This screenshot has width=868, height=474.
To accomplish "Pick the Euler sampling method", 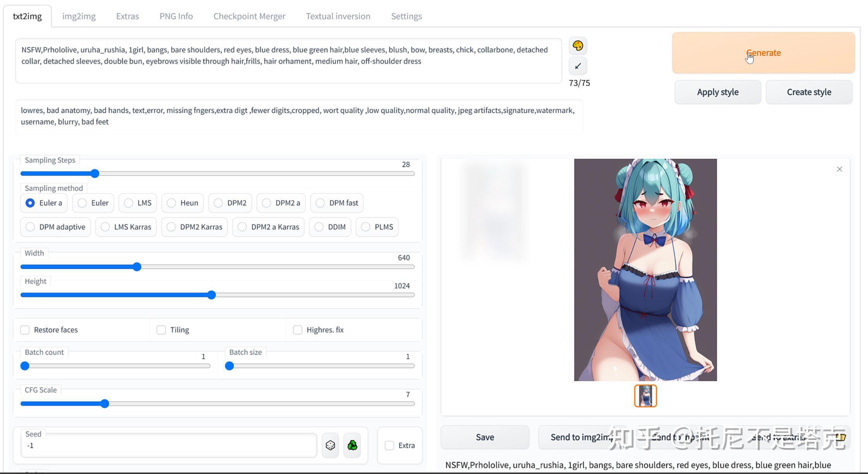I will click(82, 203).
